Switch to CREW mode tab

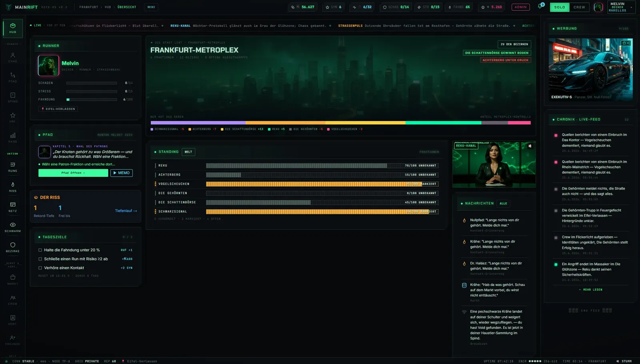click(579, 7)
